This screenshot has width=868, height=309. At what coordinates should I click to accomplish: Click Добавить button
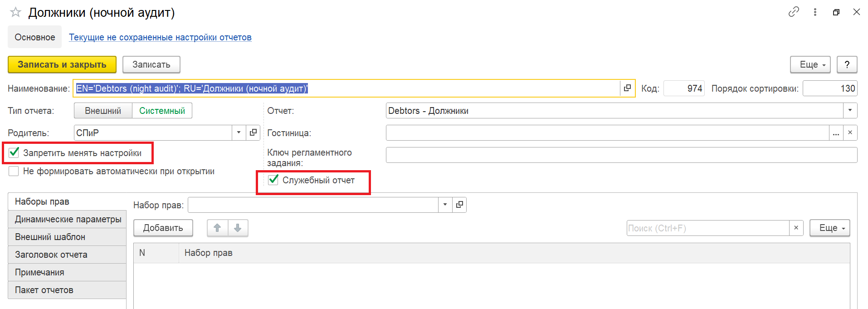pos(163,228)
